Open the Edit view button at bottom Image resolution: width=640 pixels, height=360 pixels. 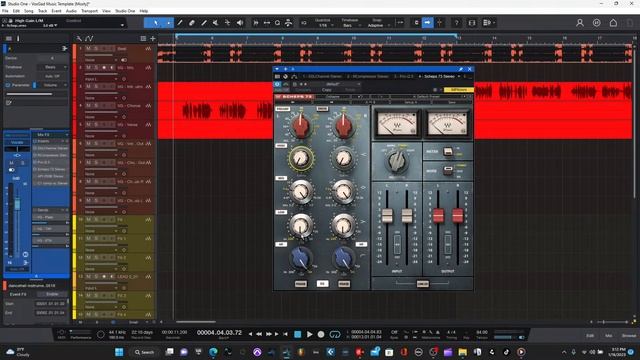tap(590, 336)
